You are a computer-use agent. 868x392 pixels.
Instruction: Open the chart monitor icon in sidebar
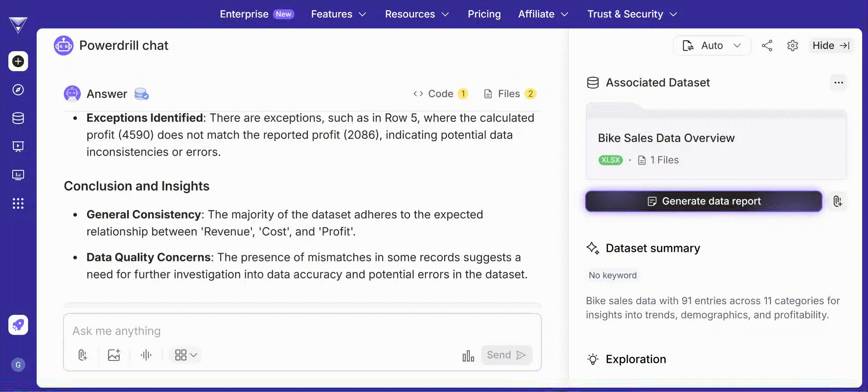(x=18, y=175)
